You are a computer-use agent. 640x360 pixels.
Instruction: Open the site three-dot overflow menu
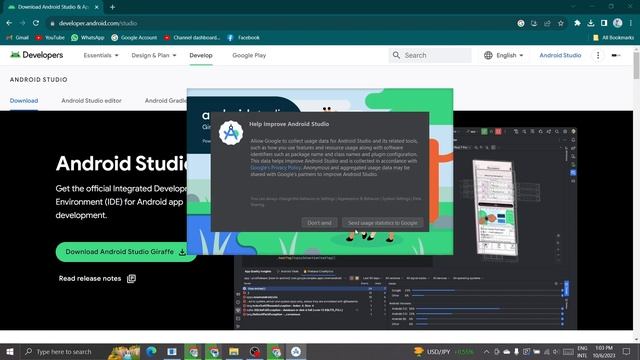coord(598,55)
